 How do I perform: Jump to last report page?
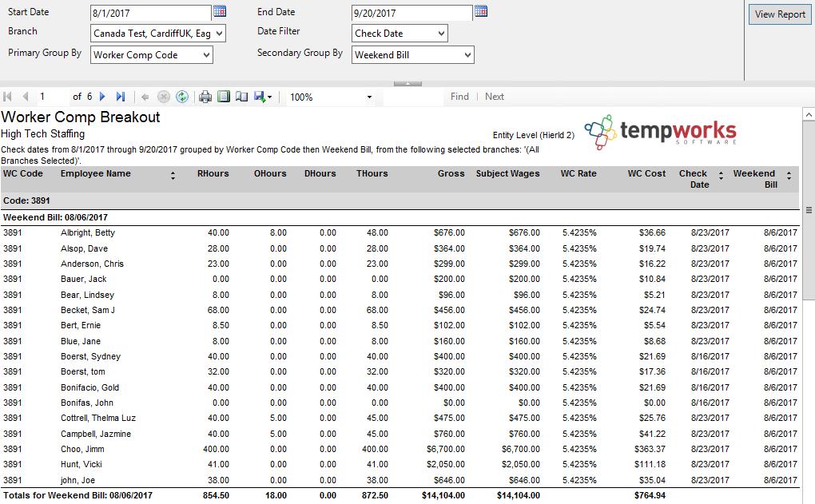tap(121, 97)
